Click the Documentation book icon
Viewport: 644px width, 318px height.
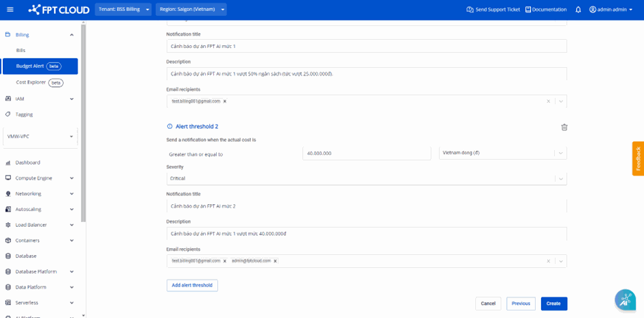click(x=528, y=10)
